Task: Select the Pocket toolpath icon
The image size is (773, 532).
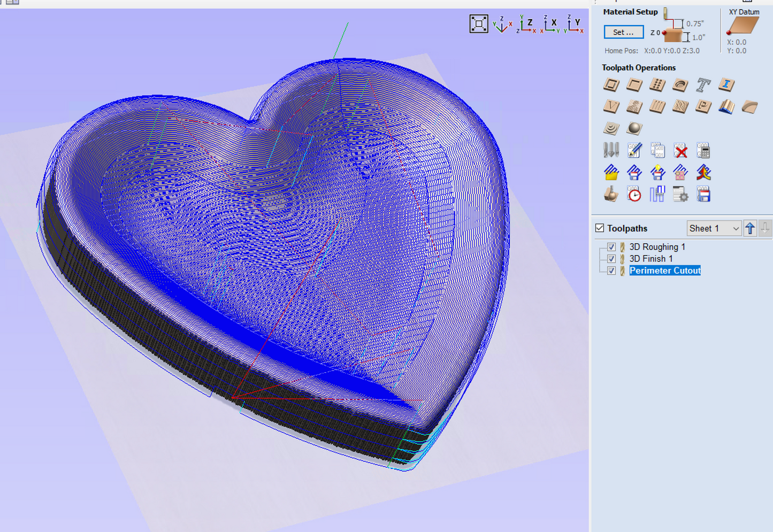Action: coord(634,85)
